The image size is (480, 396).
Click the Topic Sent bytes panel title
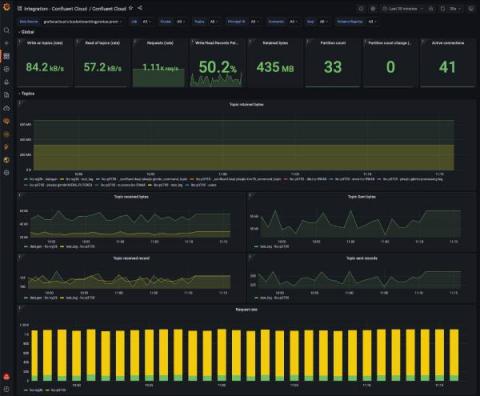[362, 197]
